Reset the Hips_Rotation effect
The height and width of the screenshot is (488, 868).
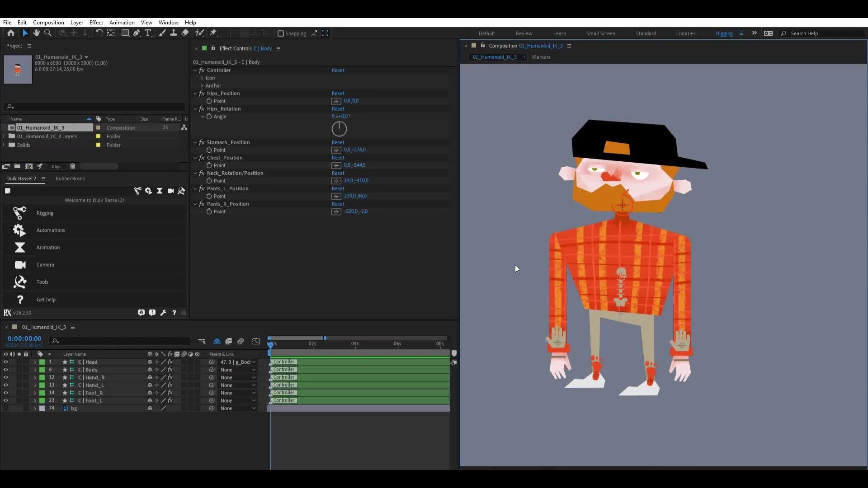338,109
